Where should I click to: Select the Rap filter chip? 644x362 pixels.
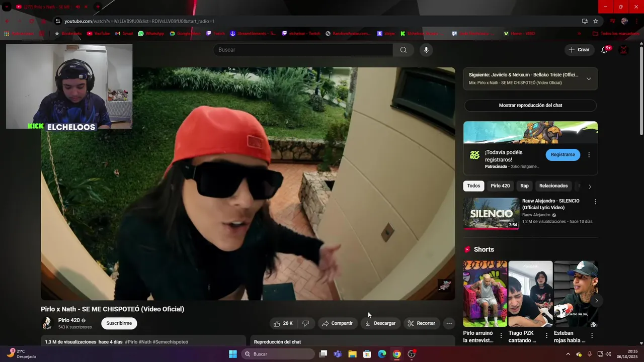click(x=524, y=186)
